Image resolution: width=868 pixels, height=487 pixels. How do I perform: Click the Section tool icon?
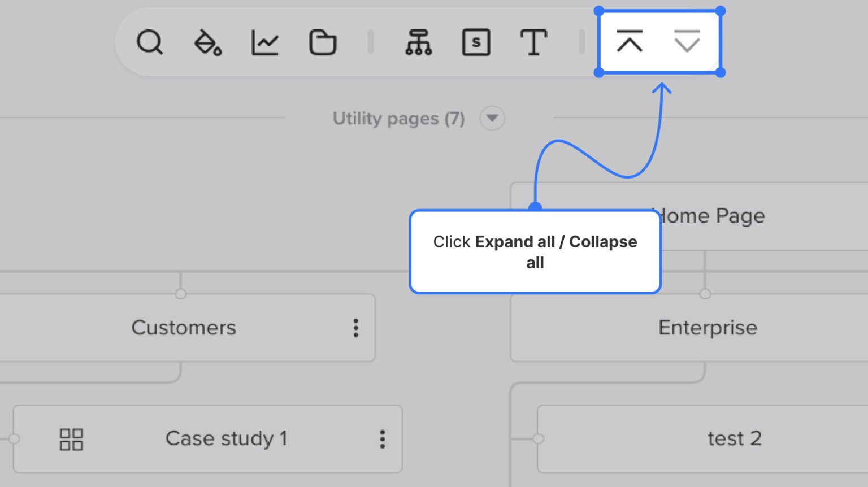[x=476, y=42]
